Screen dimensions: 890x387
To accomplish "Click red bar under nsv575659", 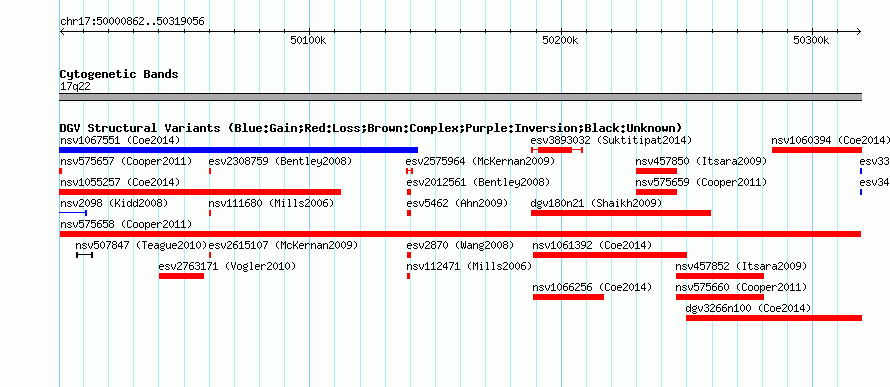I will pyautogui.click(x=656, y=192).
